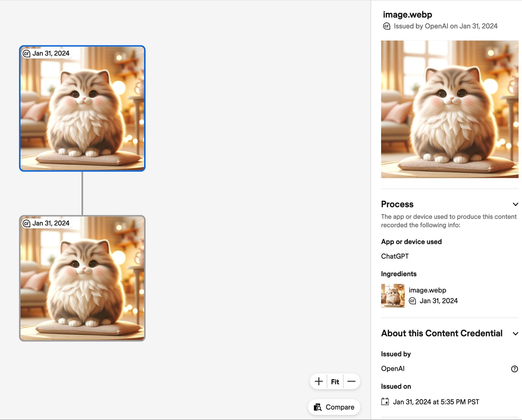Click the ingredient thumbnail under Ingredients
This screenshot has height=420, width=522.
tap(393, 295)
